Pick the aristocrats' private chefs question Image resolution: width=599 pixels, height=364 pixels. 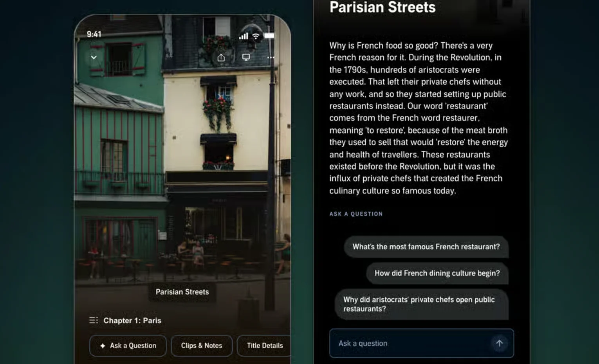pyautogui.click(x=421, y=304)
